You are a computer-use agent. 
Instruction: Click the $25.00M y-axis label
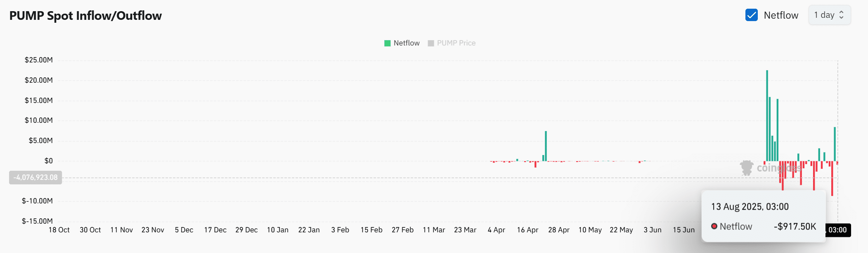[x=39, y=60]
